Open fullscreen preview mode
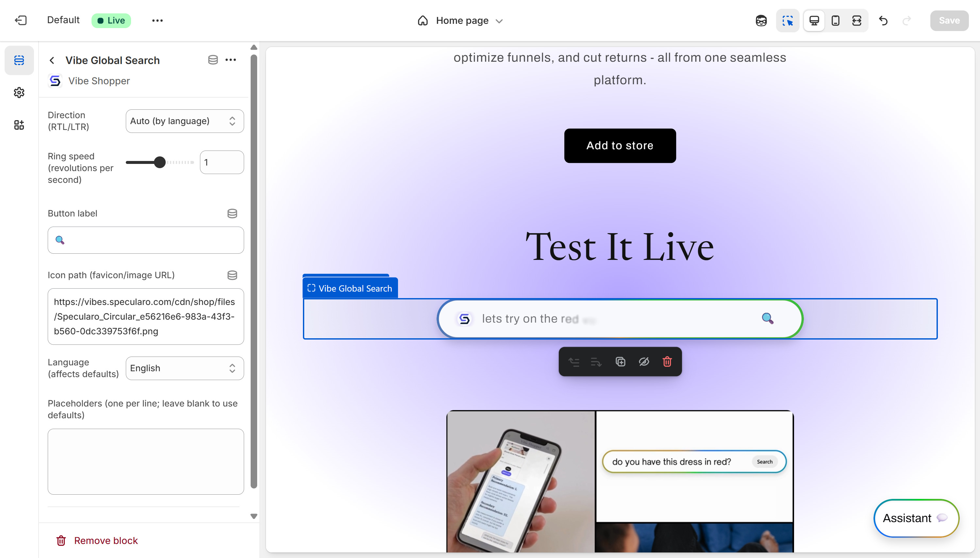The image size is (980, 558). tap(857, 20)
